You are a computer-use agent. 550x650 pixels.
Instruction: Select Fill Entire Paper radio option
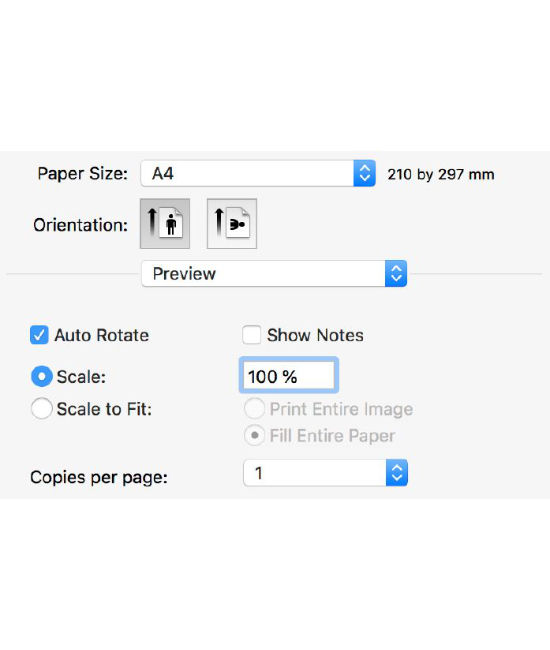(x=254, y=436)
